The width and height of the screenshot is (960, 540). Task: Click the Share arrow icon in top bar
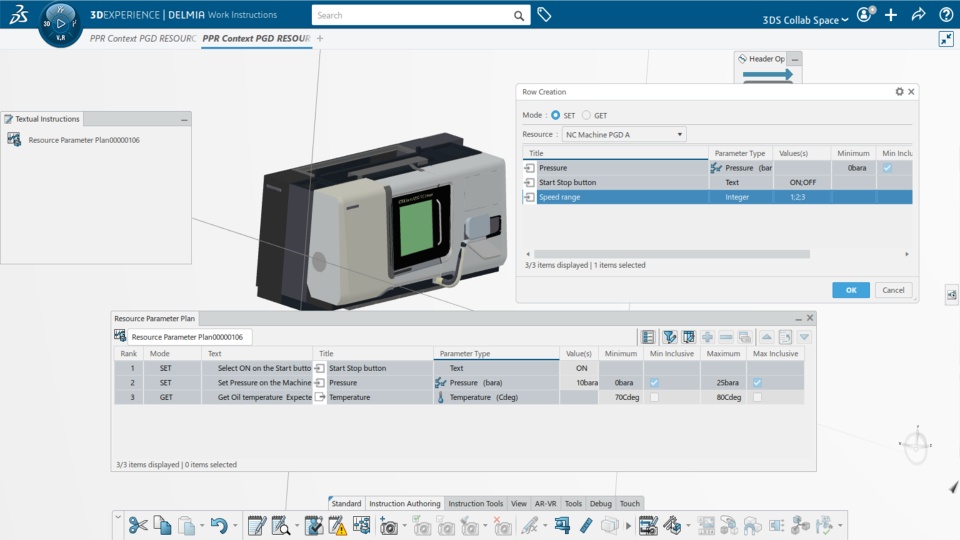(x=918, y=15)
